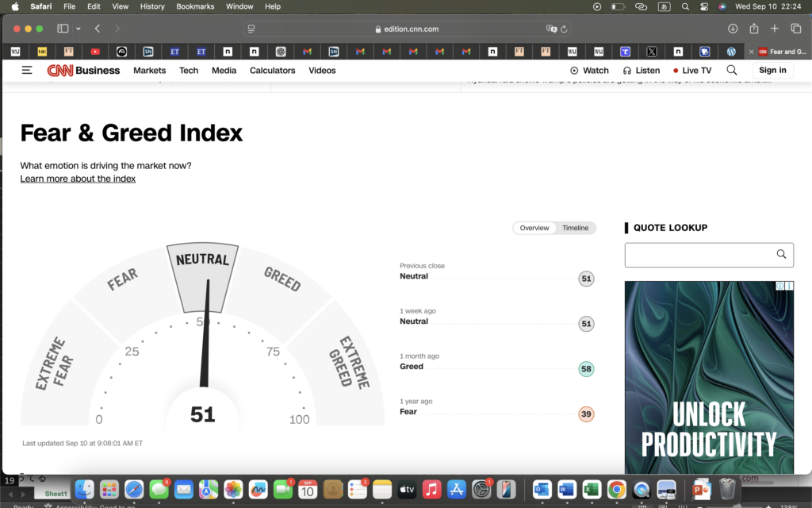Click the Quote Lookup input field
This screenshot has height=508, width=812.
698,255
